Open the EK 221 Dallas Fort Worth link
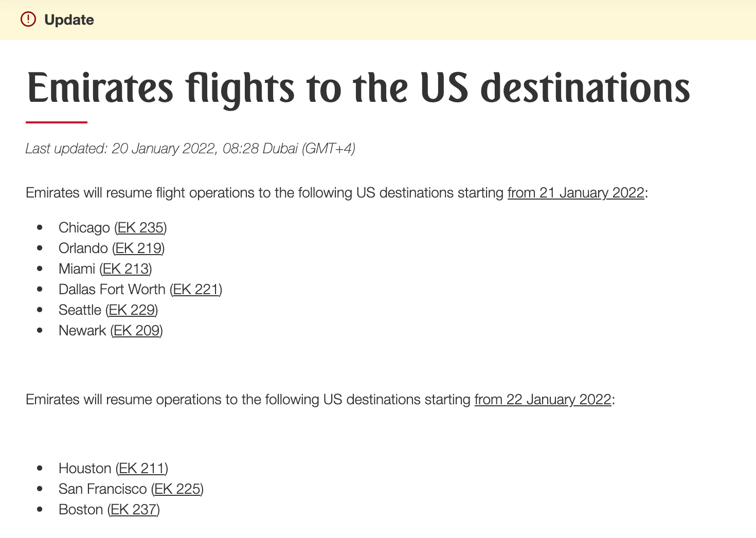The width and height of the screenshot is (756, 538). [x=196, y=290]
